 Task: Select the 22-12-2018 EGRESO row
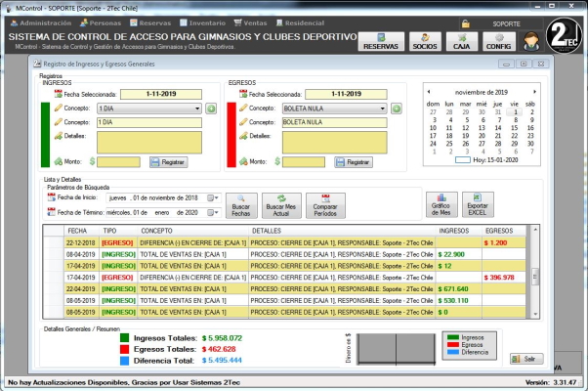[284, 242]
